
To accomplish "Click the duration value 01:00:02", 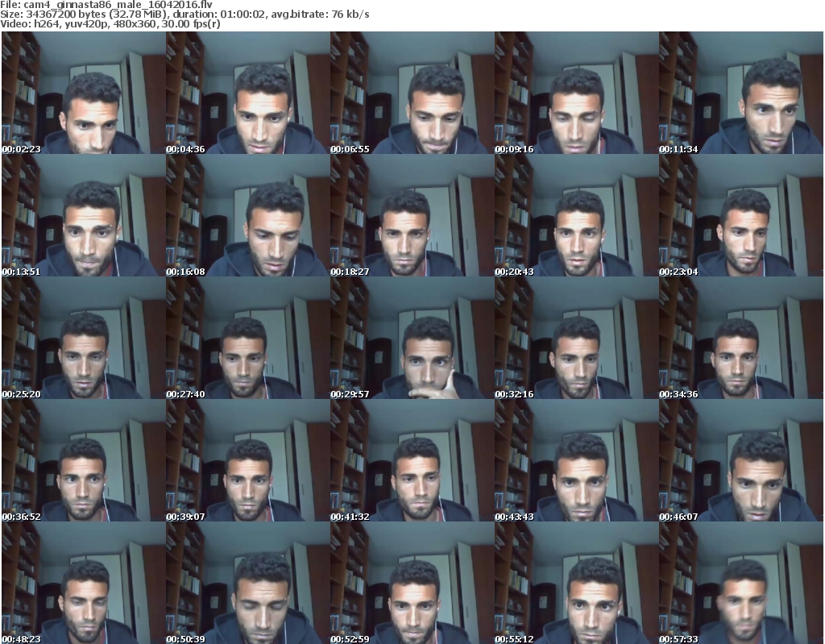I will pos(242,15).
